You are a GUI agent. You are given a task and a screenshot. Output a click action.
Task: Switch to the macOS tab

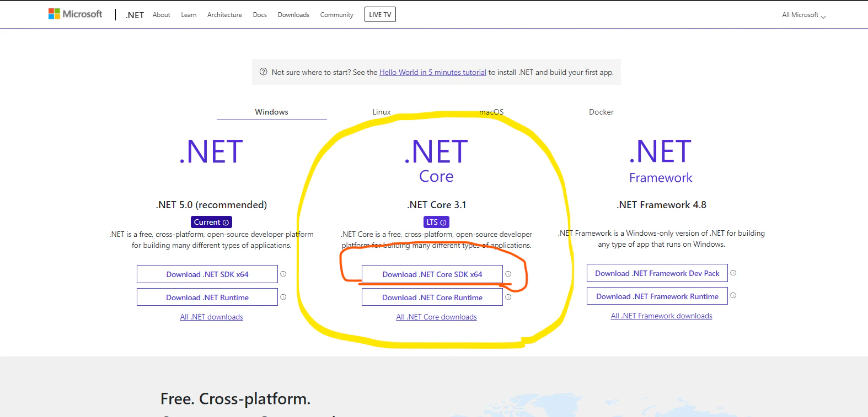491,112
